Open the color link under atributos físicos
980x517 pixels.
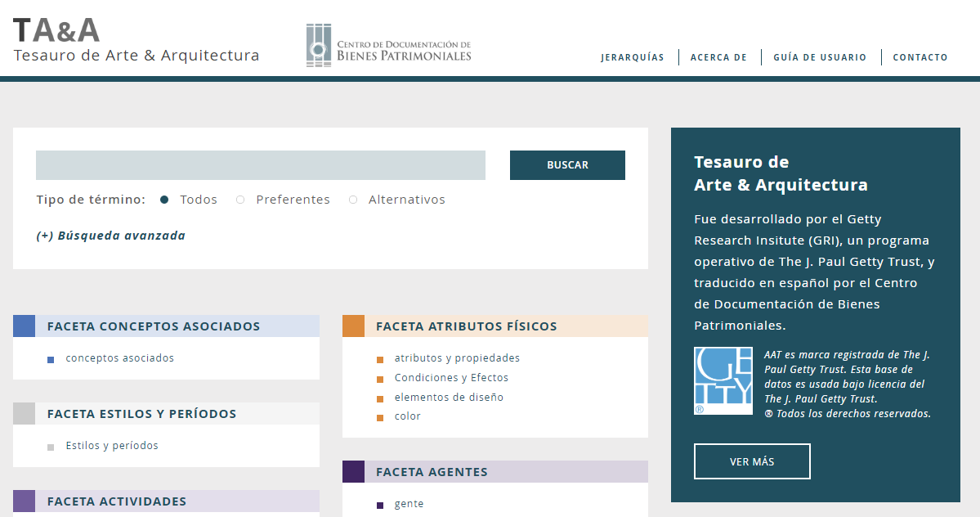[407, 416]
